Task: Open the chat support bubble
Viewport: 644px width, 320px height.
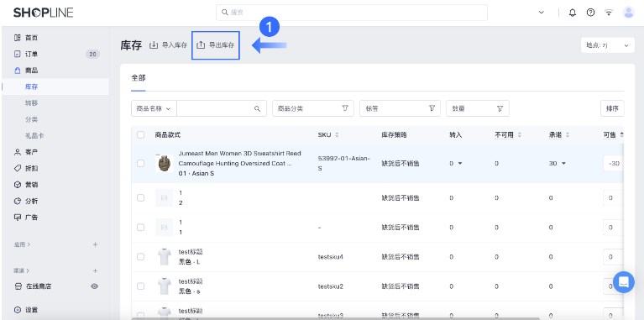Action: click(624, 282)
